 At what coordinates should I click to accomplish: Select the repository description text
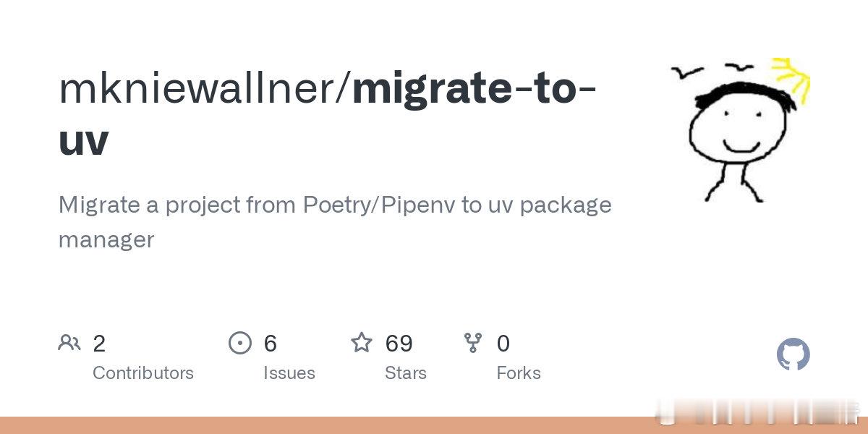335,222
